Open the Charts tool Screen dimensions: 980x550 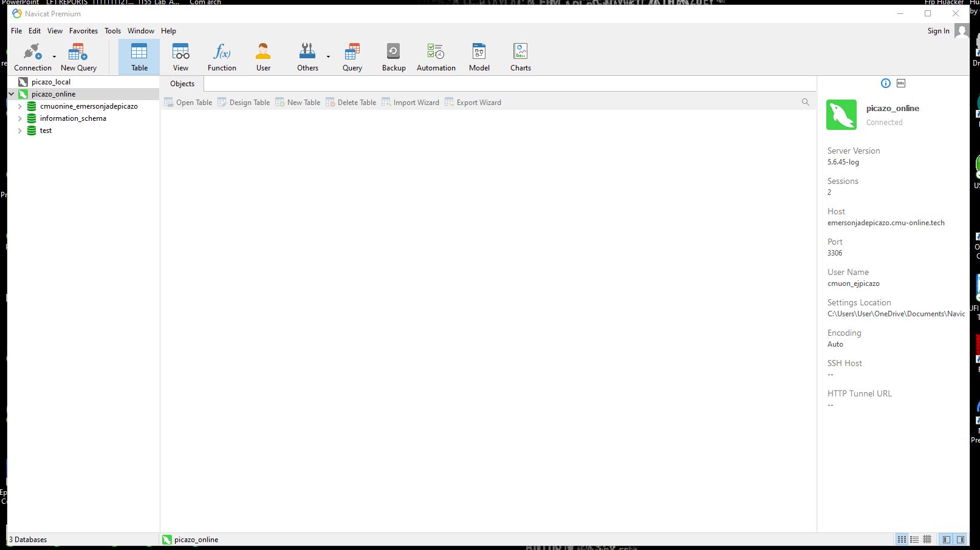520,57
